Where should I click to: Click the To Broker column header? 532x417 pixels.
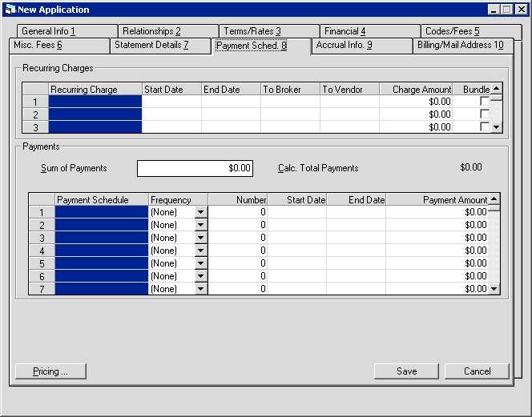(290, 89)
